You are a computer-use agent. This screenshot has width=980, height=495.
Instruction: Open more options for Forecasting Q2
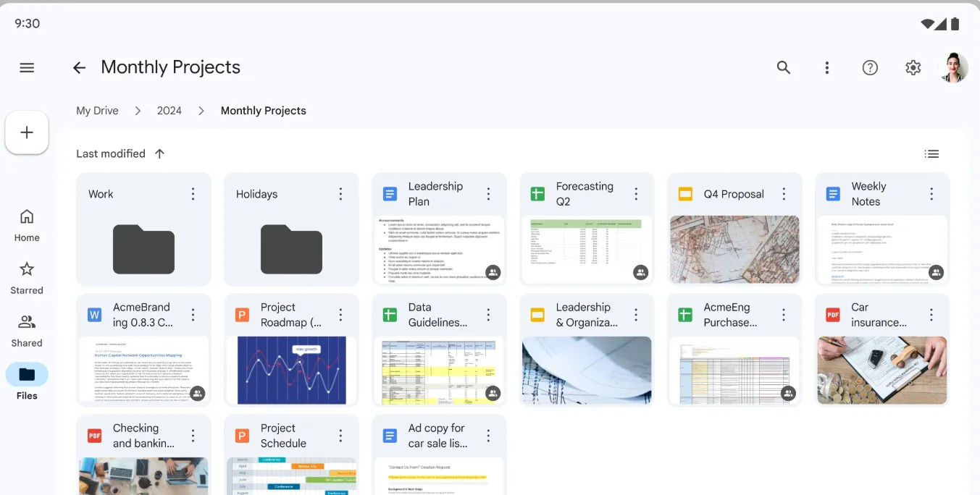636,194
